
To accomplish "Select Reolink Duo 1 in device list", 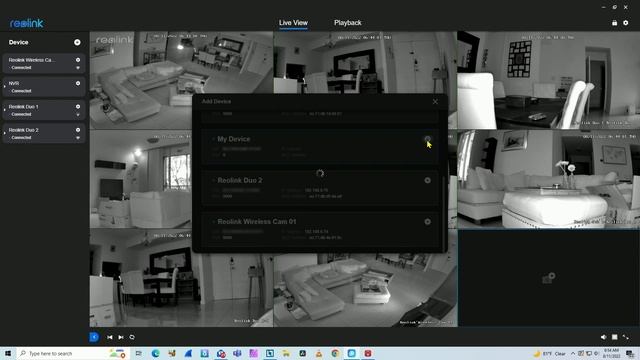I will click(x=44, y=110).
